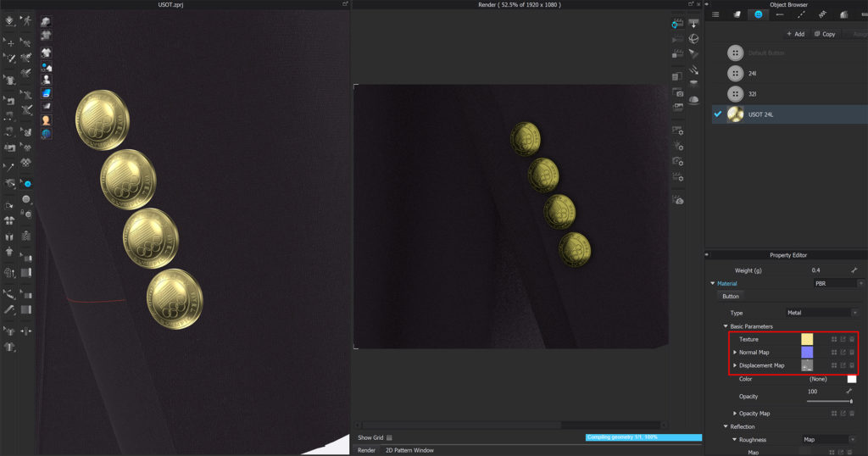Toggle the Show Grid checkbox

click(x=389, y=437)
